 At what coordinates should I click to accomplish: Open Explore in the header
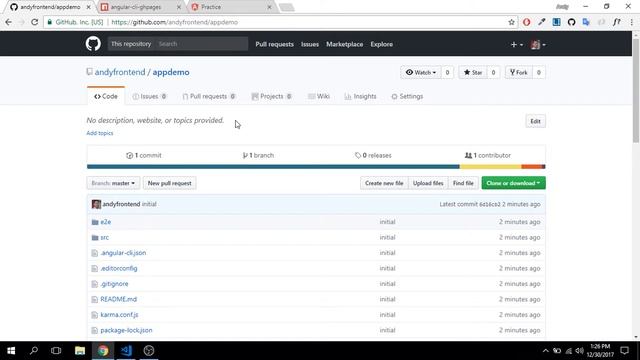pyautogui.click(x=382, y=44)
